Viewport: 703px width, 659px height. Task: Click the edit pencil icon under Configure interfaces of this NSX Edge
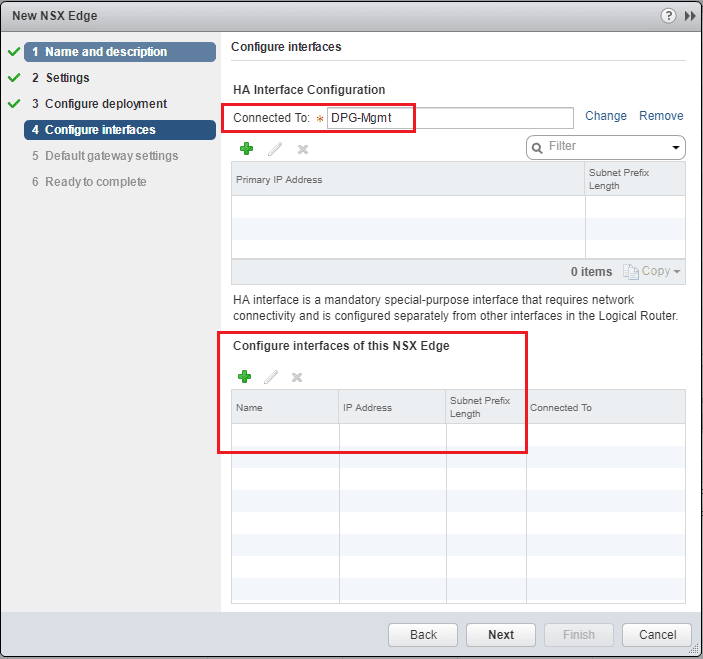[x=271, y=377]
